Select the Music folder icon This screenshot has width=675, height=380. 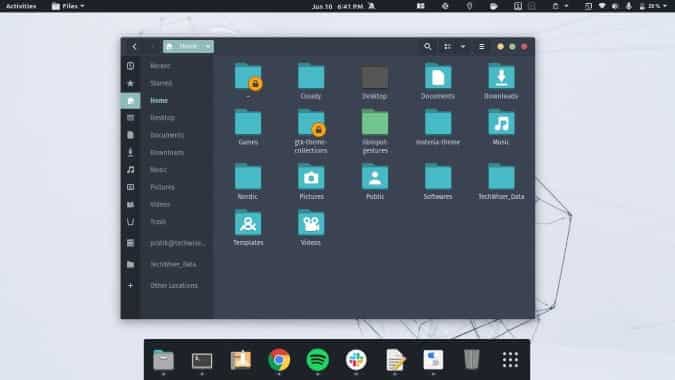pos(501,123)
